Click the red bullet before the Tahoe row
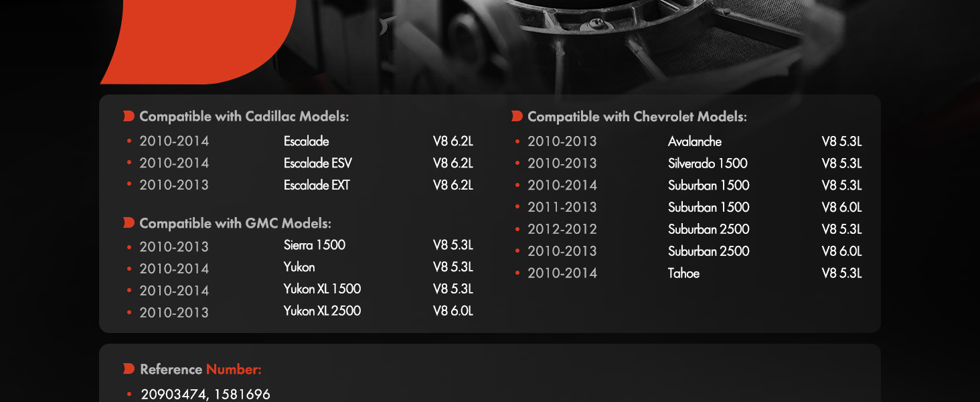The image size is (980, 402). click(x=517, y=273)
